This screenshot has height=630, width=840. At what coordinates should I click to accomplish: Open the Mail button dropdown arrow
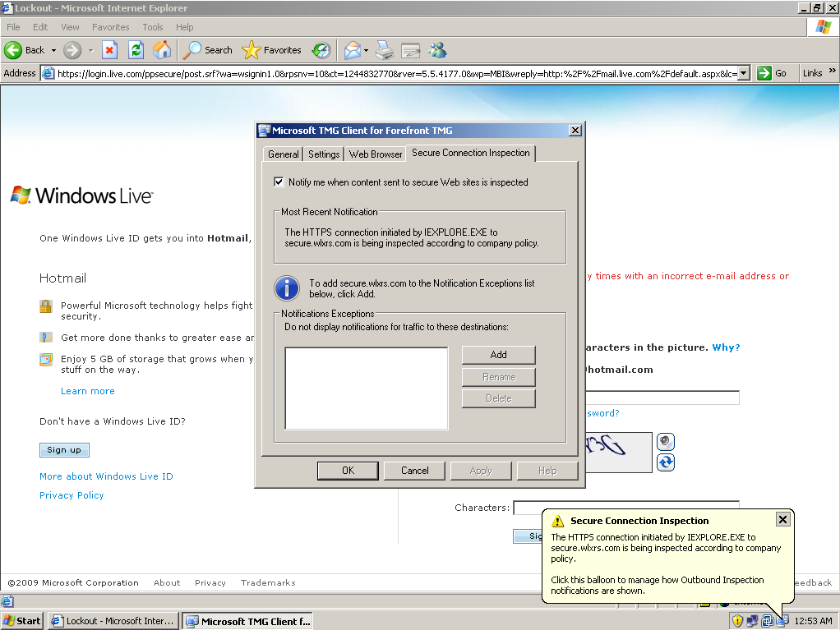coord(366,50)
